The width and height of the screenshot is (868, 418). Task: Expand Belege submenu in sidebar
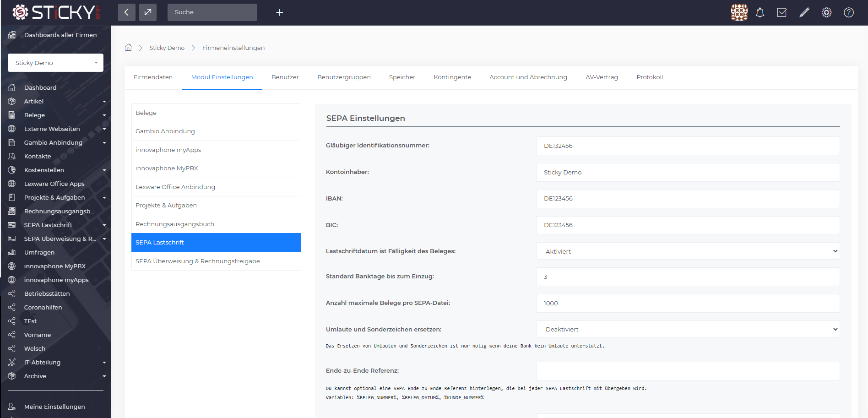104,115
